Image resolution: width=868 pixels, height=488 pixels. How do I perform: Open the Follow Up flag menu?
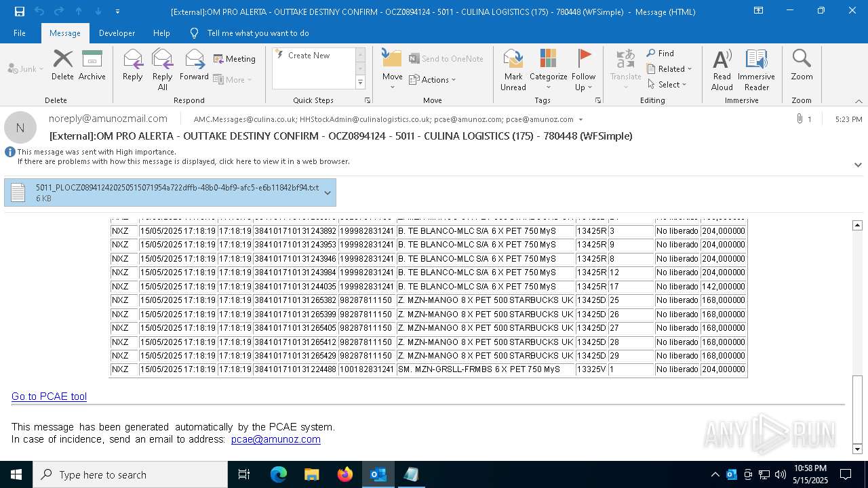pos(583,70)
